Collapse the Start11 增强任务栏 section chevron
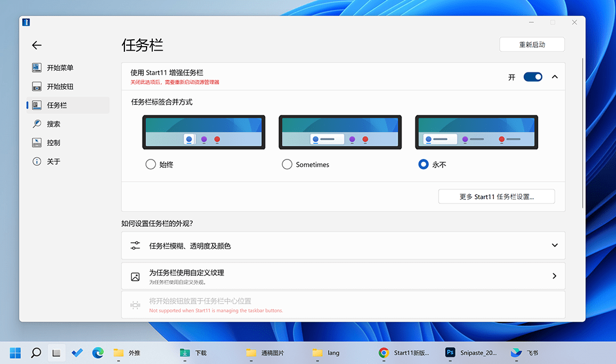Screen dimensions: 616x364 555,77
